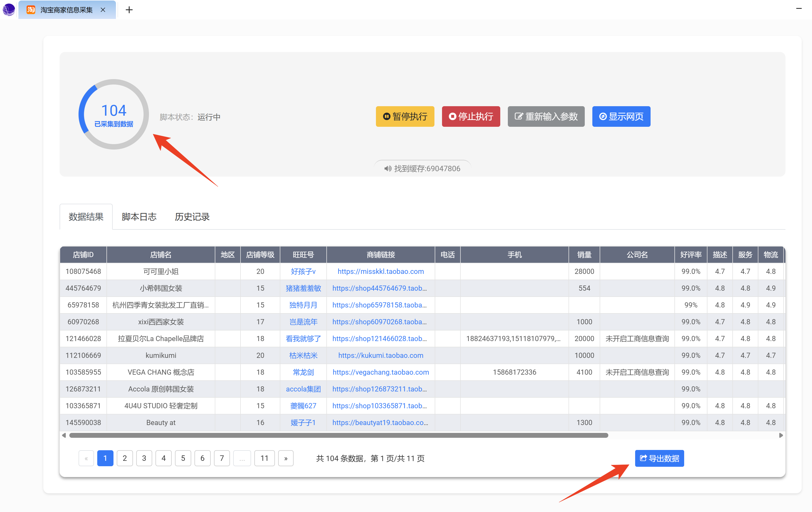Open the shop445764679 shop link
Screen dimensions: 812x512
point(379,289)
